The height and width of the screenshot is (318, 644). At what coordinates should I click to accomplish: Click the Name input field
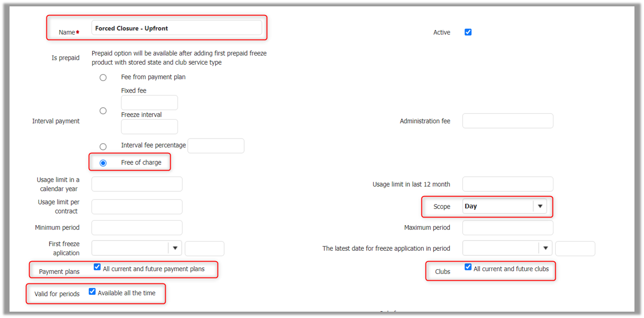(x=176, y=28)
